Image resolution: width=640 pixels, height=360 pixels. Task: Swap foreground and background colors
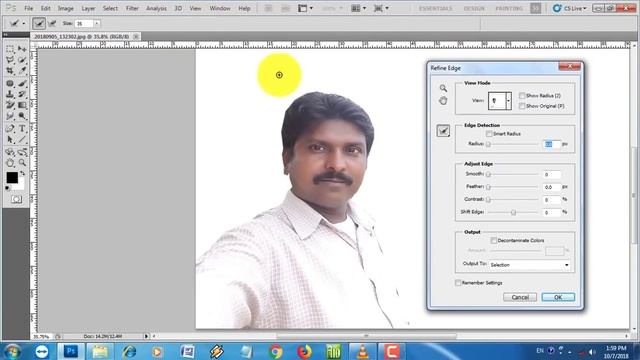pyautogui.click(x=22, y=173)
